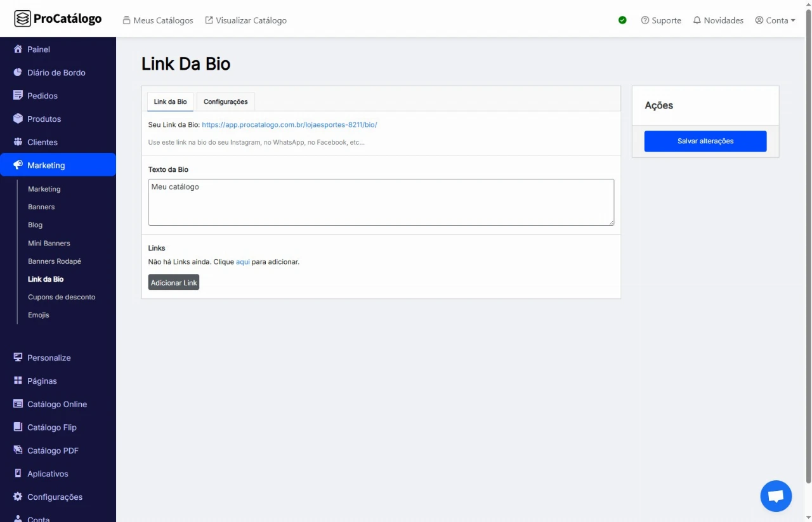Switch to the Configurações tab

click(225, 101)
